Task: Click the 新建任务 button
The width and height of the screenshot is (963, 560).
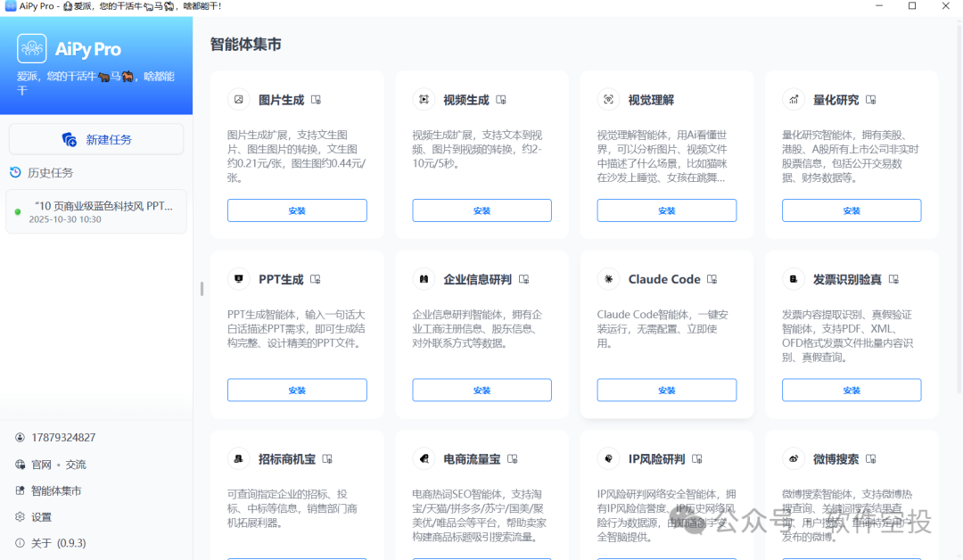Action: tap(95, 138)
